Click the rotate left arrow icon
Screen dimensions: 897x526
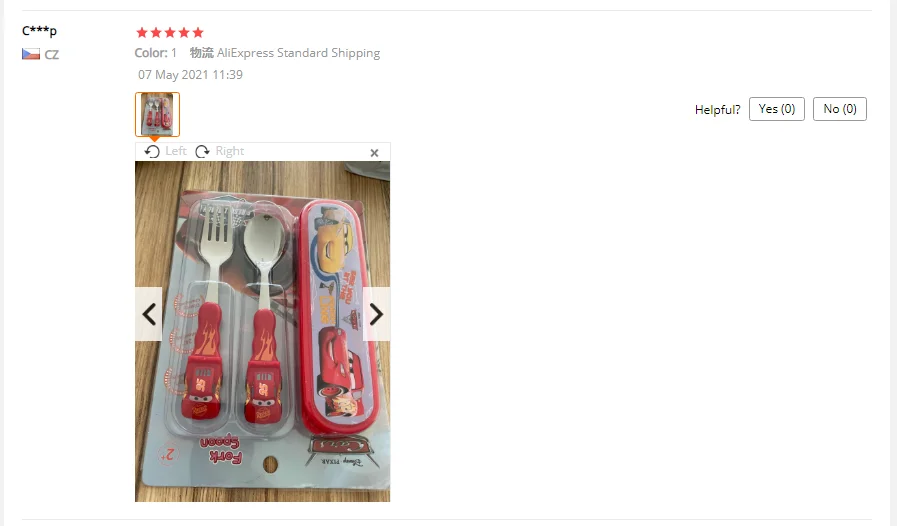click(152, 151)
